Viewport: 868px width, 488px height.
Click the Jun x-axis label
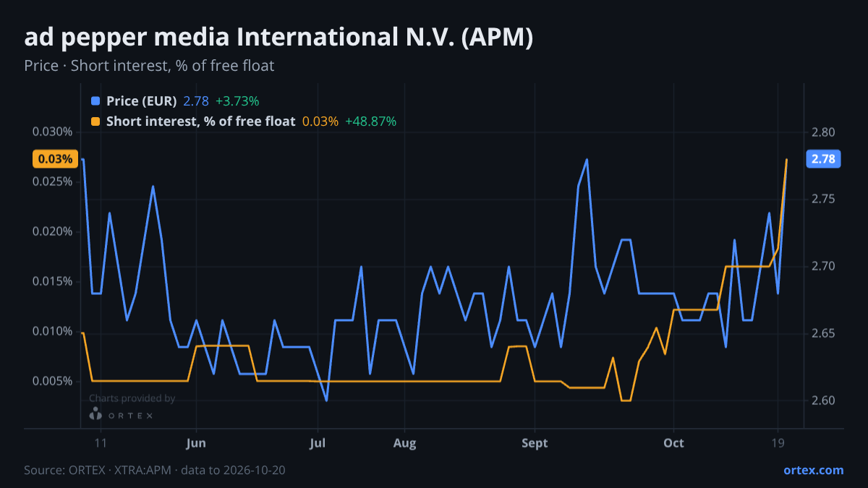(x=196, y=443)
